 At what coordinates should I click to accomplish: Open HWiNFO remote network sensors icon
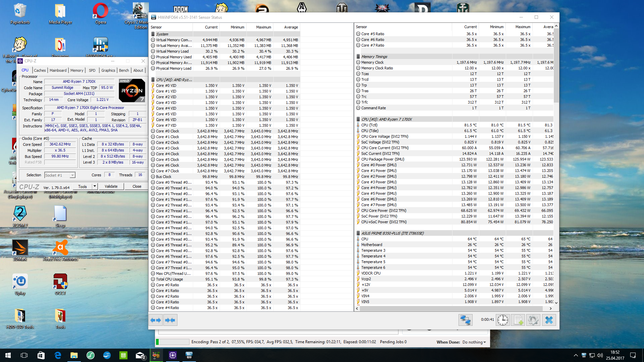[x=465, y=320]
